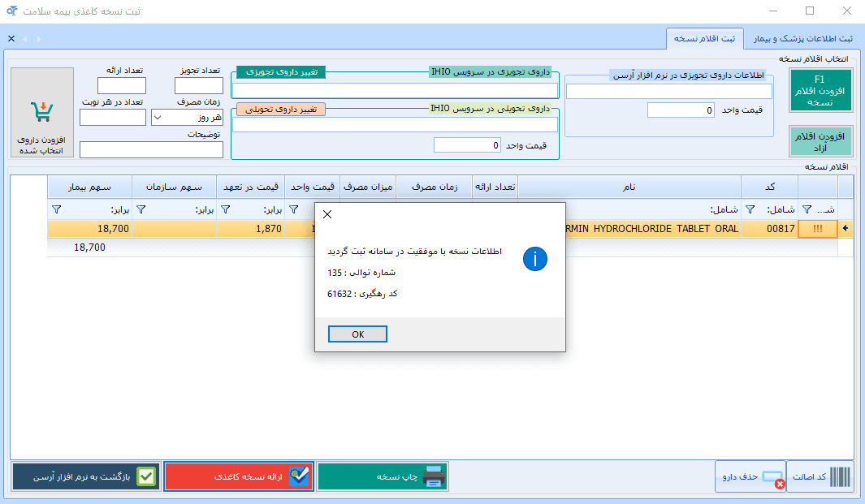Switch to ثبت اطلاعات پزشک و بیمار tab

pyautogui.click(x=802, y=39)
